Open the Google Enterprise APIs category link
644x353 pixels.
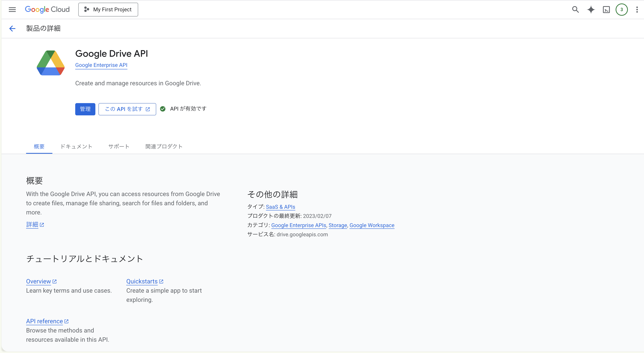[x=299, y=225]
